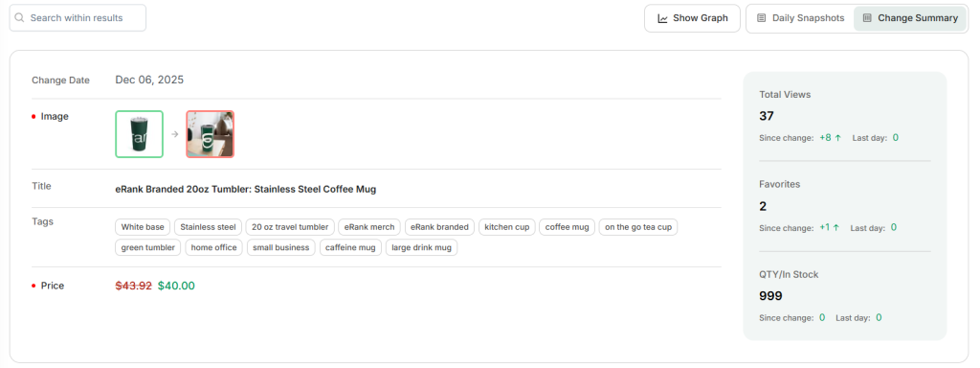Open the red-bordered tumbler photo thumbnail

[x=210, y=134]
